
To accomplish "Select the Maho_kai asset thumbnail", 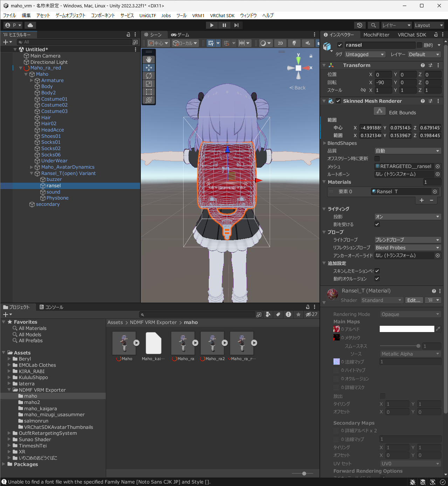I will tap(153, 343).
